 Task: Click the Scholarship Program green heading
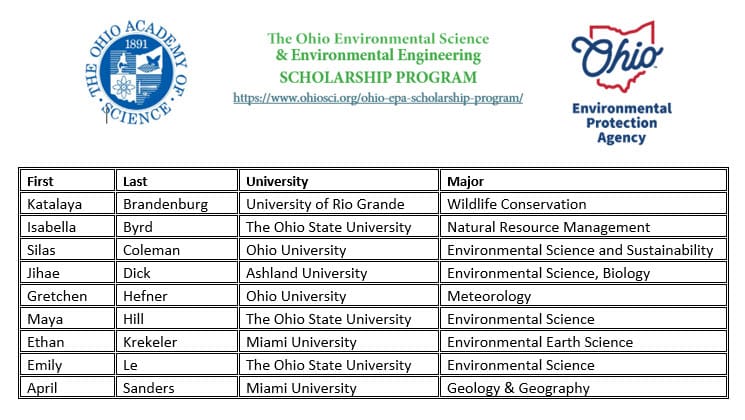378,77
